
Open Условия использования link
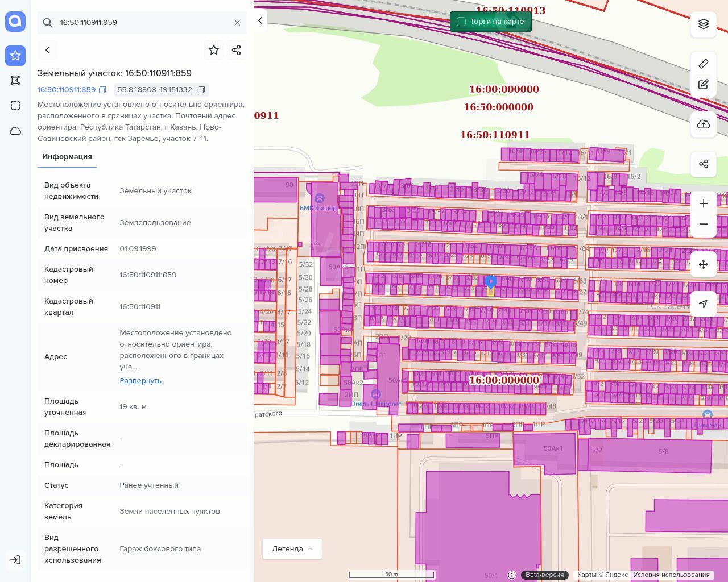(x=671, y=575)
